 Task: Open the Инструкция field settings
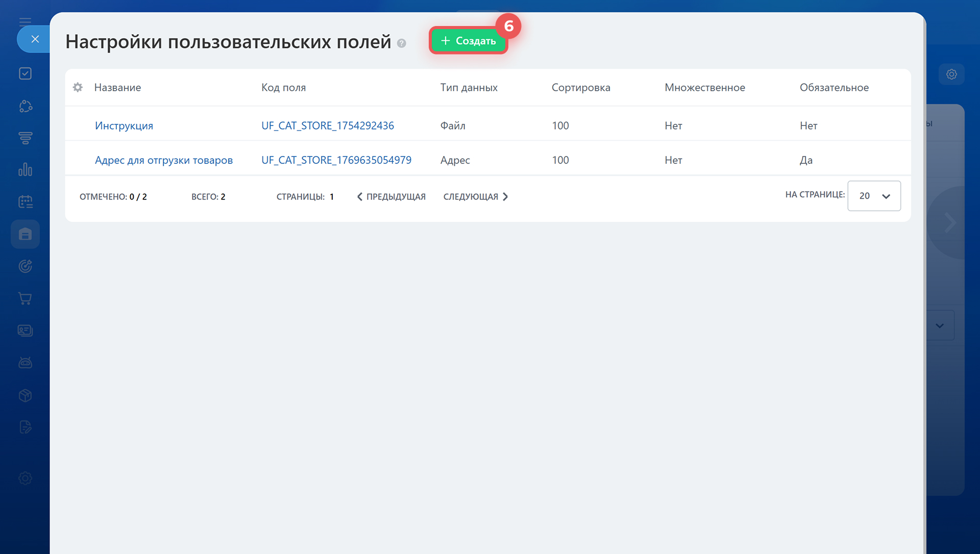click(x=124, y=125)
